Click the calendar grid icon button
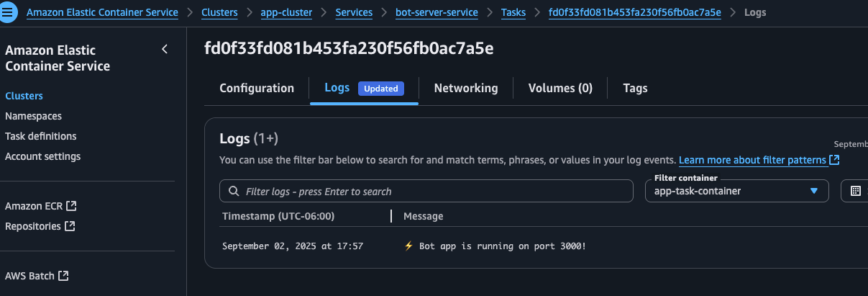 point(855,191)
